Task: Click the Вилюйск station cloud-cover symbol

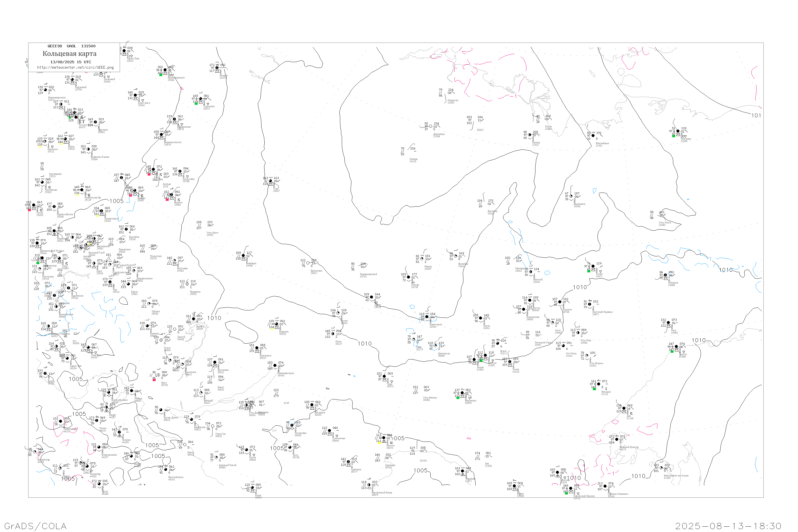Action: (x=456, y=256)
